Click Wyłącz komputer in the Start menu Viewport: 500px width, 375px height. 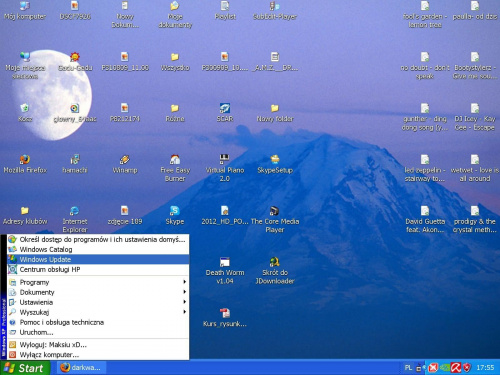(98, 355)
